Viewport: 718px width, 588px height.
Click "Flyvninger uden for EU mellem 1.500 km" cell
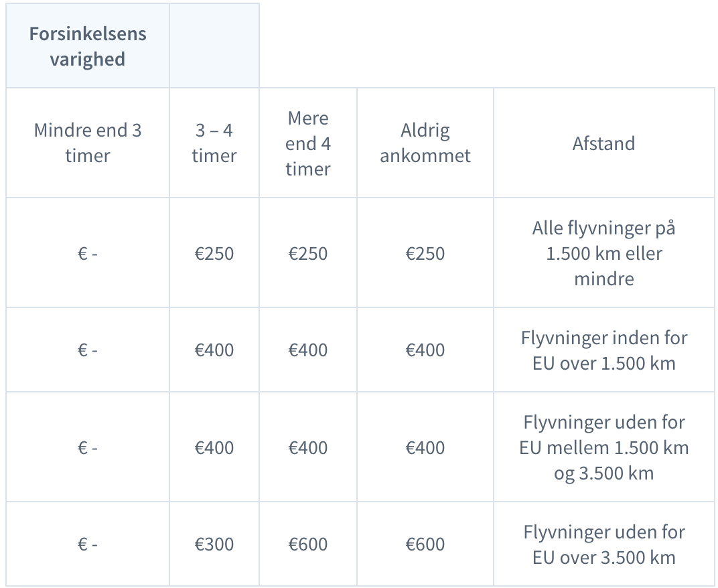point(603,447)
